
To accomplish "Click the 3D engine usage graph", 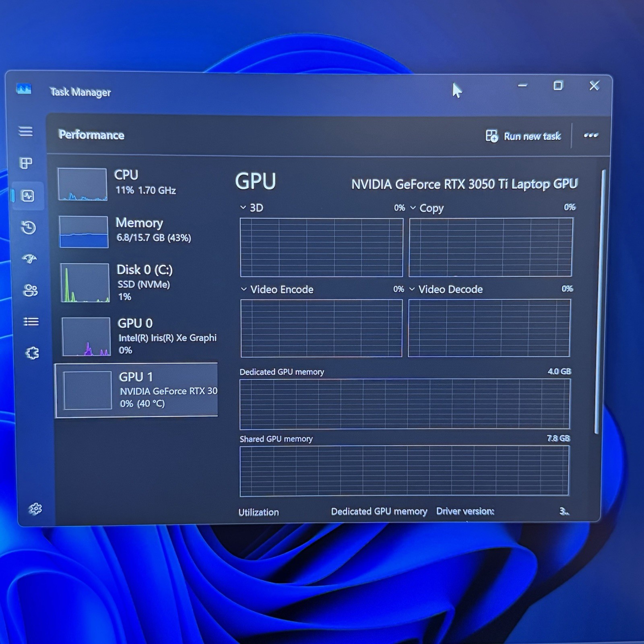I will point(322,248).
